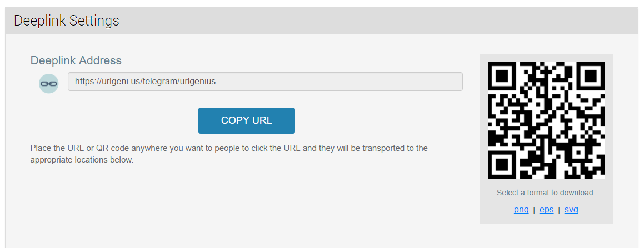The width and height of the screenshot is (644, 248).
Task: Click the horizontal divider line below settings
Action: pos(322,241)
